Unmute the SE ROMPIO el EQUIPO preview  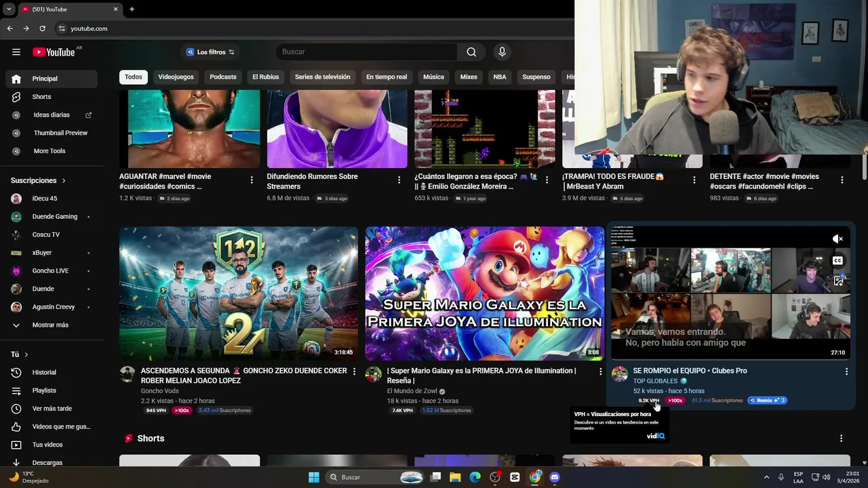coord(838,239)
